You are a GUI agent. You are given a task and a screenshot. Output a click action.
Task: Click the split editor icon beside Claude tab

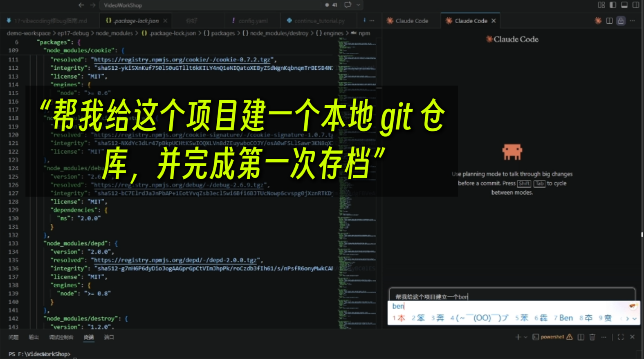coord(609,21)
